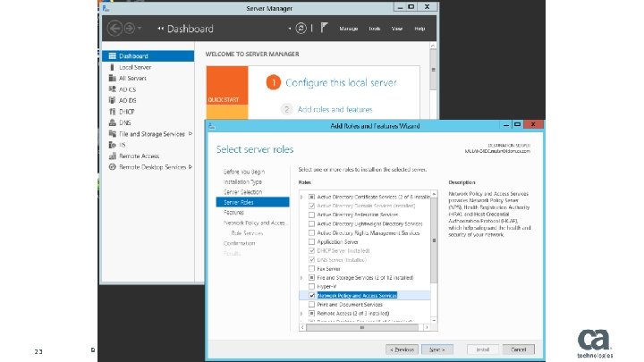Click the refresh icon in Server Manager header

point(301,29)
